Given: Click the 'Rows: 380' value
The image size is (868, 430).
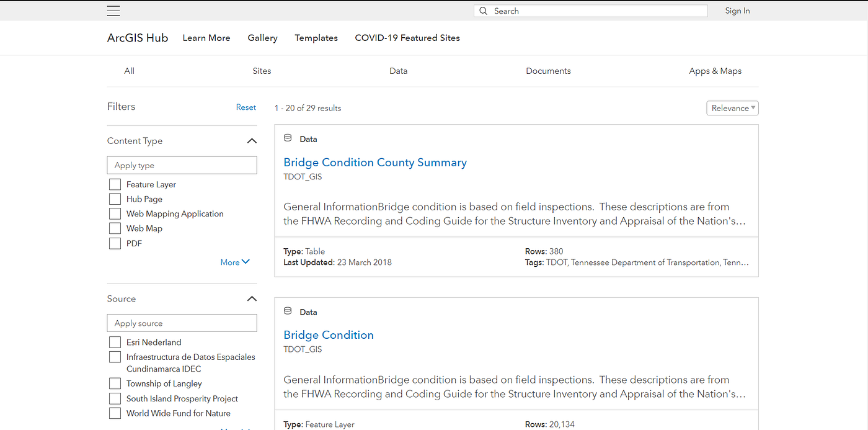Looking at the screenshot, I should coord(544,251).
